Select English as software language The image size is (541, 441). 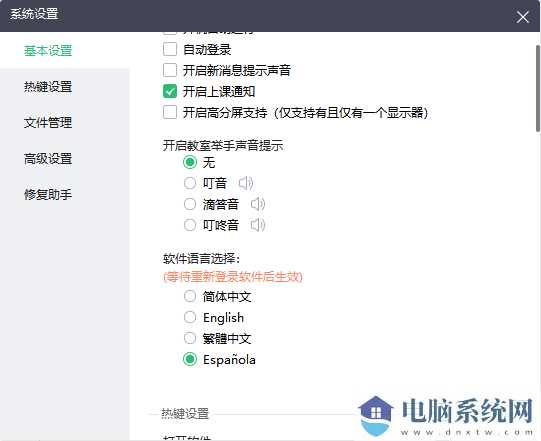(x=190, y=317)
